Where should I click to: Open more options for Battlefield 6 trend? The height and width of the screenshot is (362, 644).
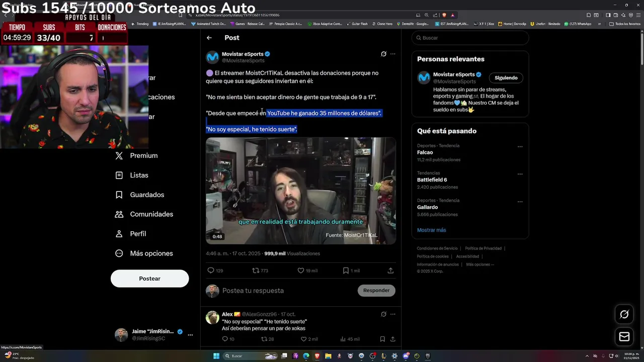(x=520, y=174)
